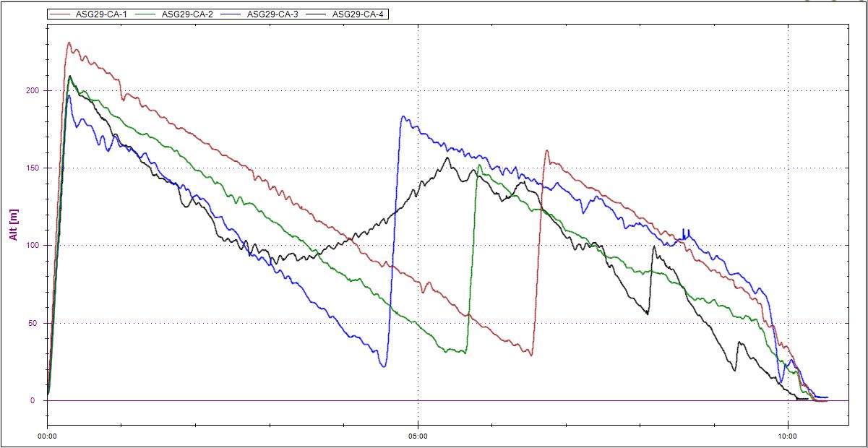The image size is (868, 448).
Task: Click the red curve's highest peak near start
Action: click(69, 43)
